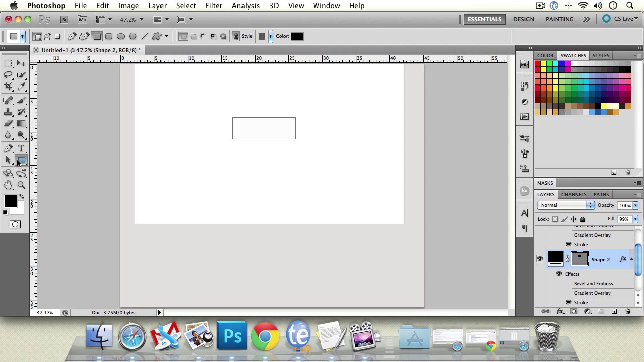Open Arrange Documents dropdown
This screenshot has width=644, height=362.
point(160,19)
